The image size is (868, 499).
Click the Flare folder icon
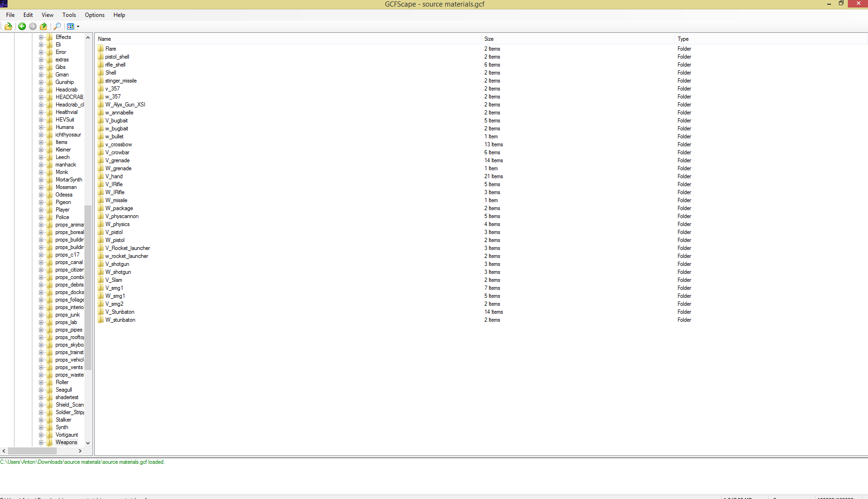101,49
